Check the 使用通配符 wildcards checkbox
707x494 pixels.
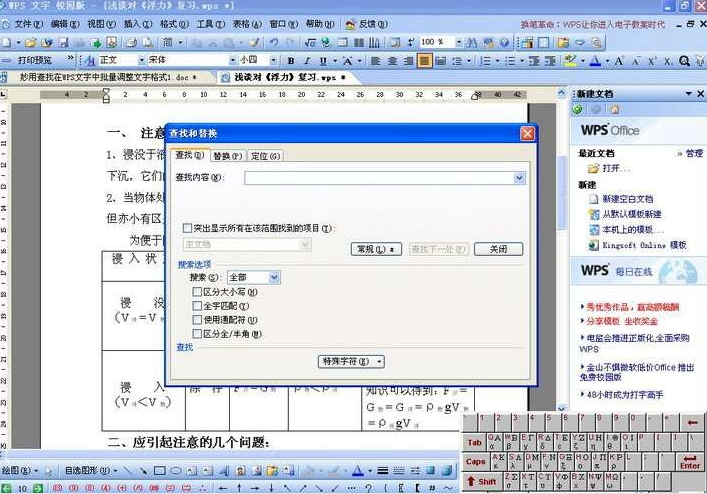pos(197,319)
